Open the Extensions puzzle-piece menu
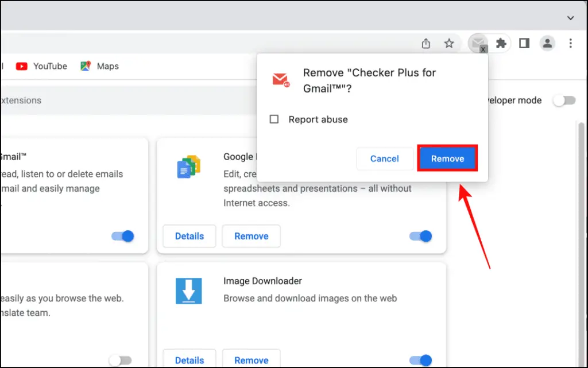 tap(501, 44)
